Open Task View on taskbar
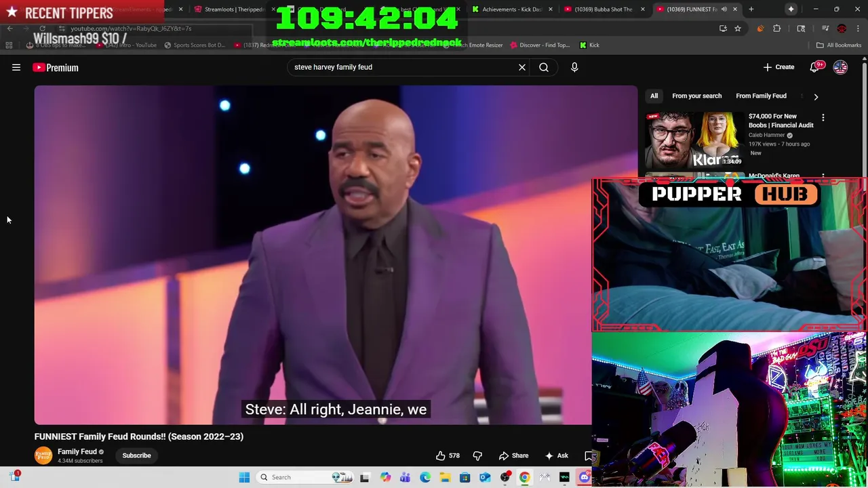 tap(364, 477)
